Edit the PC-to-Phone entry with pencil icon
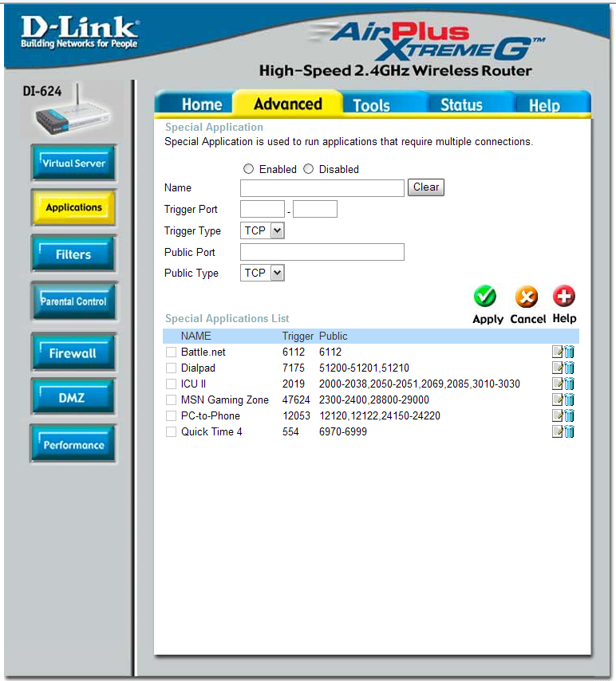The image size is (616, 681). (557, 415)
